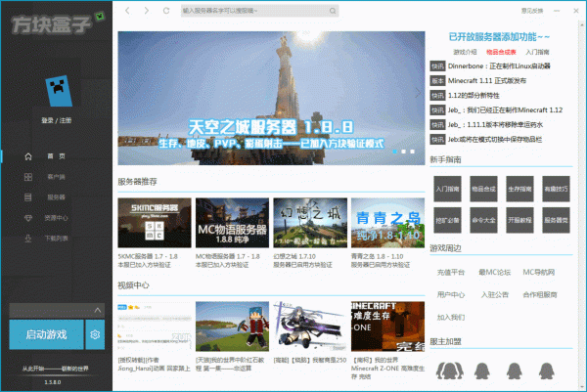Click the page vertical scrollbar track
587x392 pixels.
[582, 204]
